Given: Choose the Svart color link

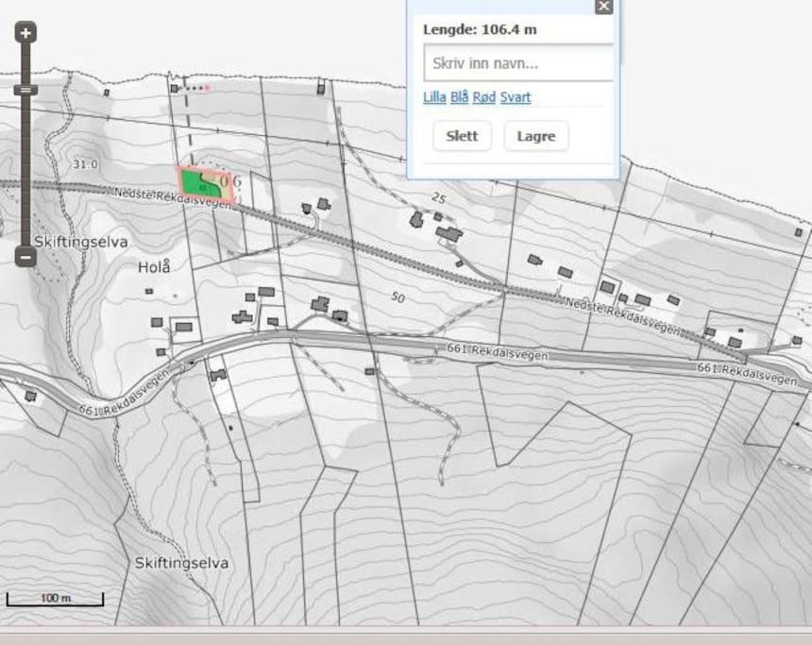Looking at the screenshot, I should tap(516, 97).
